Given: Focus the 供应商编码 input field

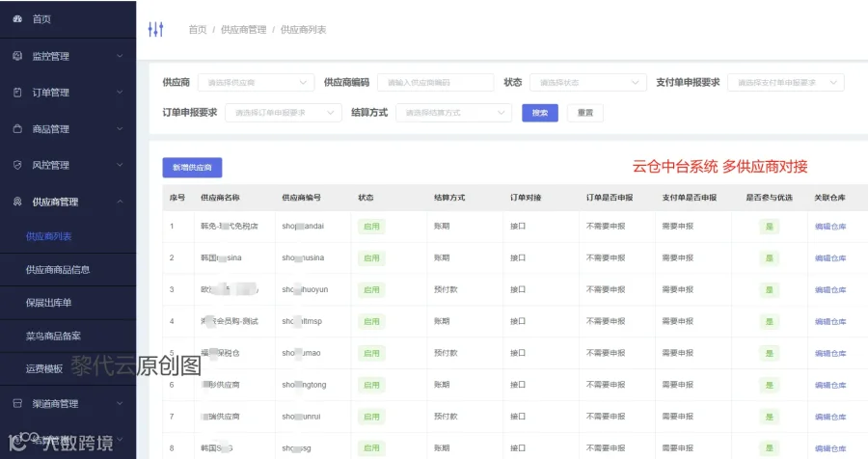Looking at the screenshot, I should (x=436, y=83).
